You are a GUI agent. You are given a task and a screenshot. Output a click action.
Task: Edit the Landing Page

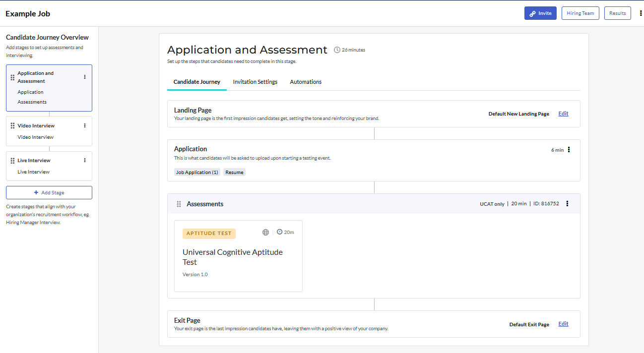pyautogui.click(x=563, y=114)
